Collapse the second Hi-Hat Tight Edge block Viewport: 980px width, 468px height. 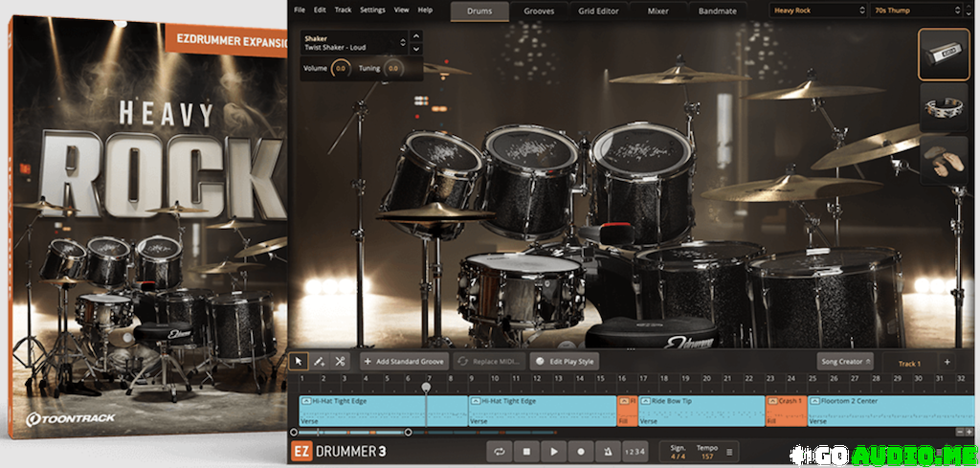point(475,401)
